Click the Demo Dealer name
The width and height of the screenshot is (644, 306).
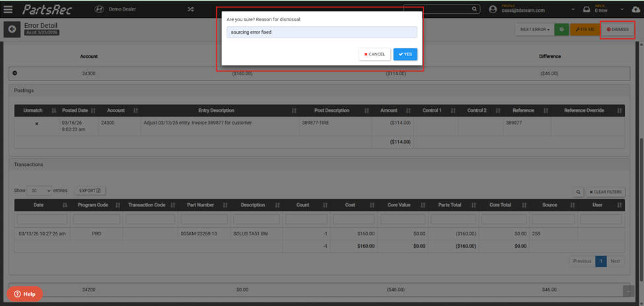(122, 9)
